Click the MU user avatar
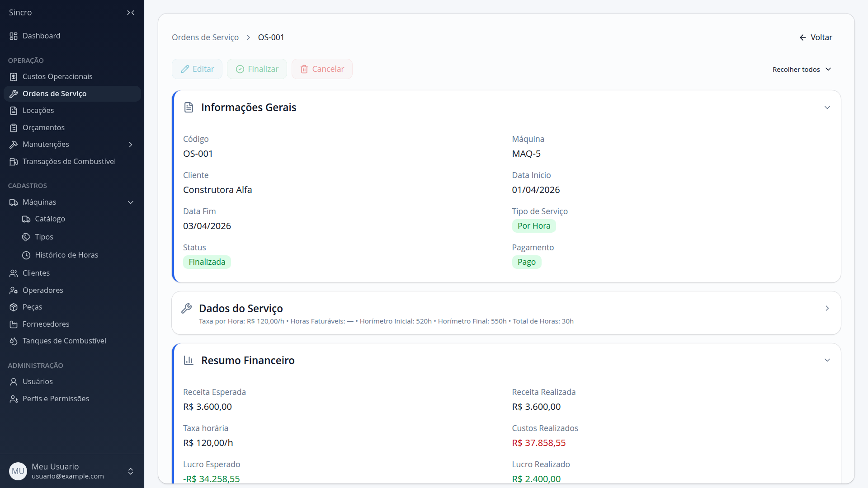 18,471
